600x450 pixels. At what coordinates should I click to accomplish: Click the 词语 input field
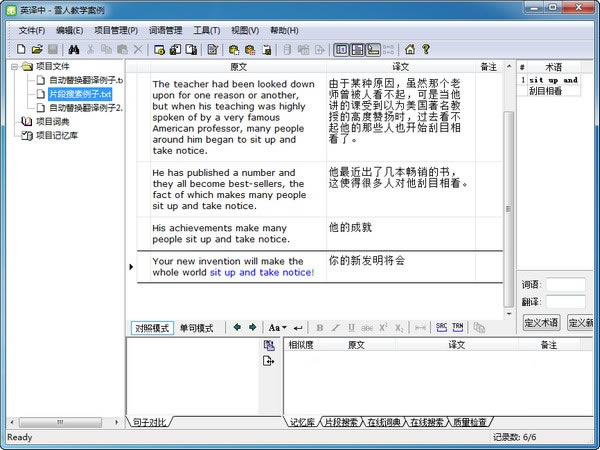pos(566,285)
